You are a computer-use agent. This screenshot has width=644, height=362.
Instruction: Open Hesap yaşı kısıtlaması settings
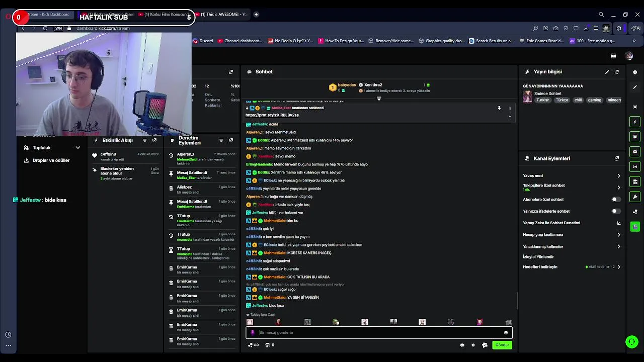click(572, 235)
